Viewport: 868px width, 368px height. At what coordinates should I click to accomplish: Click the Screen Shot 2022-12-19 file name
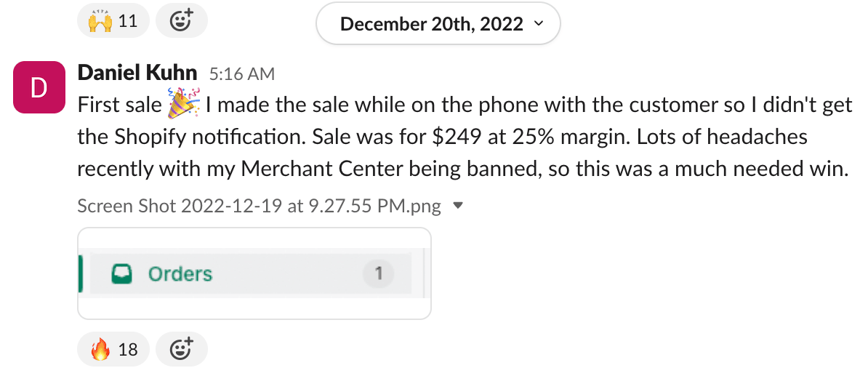259,206
